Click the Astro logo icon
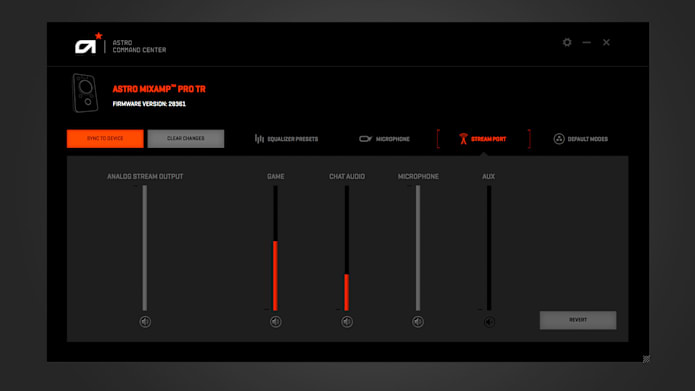Image resolution: width=695 pixels, height=391 pixels. [89, 43]
